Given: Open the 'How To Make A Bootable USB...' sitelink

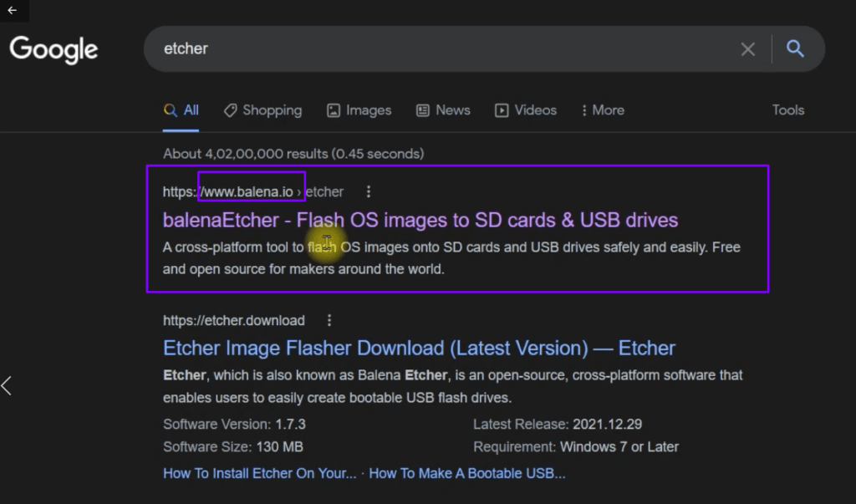Looking at the screenshot, I should point(467,473).
